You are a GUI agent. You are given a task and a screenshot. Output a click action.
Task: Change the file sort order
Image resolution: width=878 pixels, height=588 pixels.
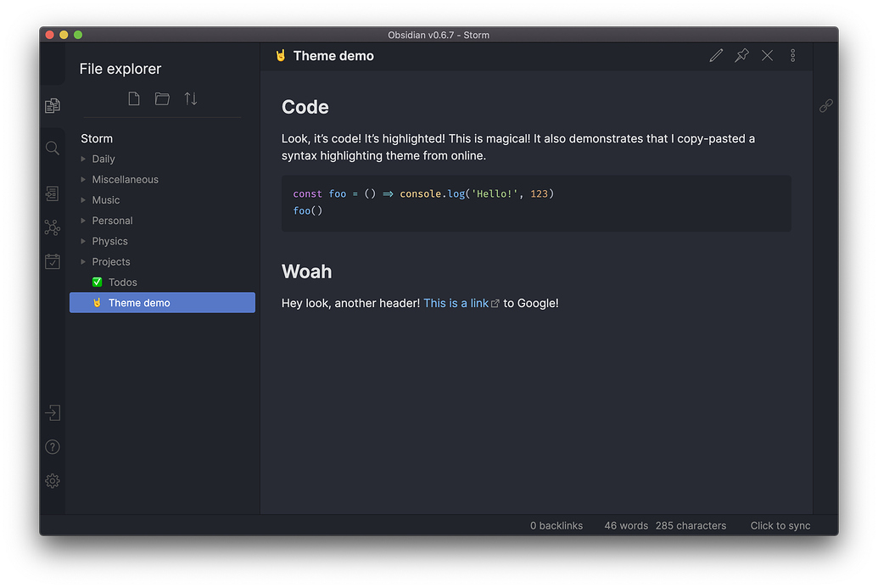point(190,98)
